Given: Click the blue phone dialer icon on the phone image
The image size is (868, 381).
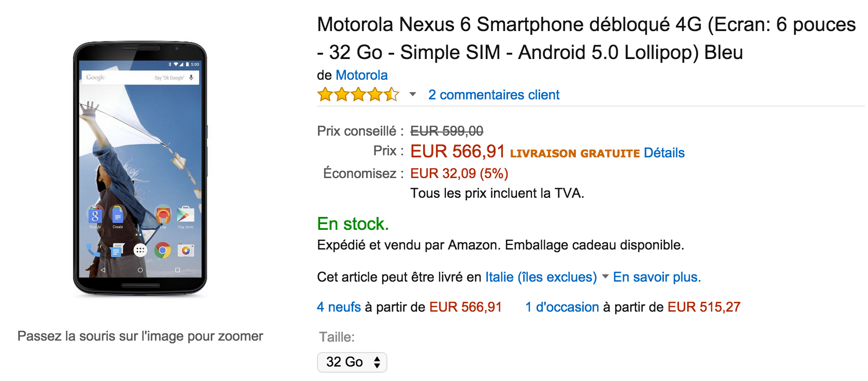Looking at the screenshot, I should pos(93,251).
